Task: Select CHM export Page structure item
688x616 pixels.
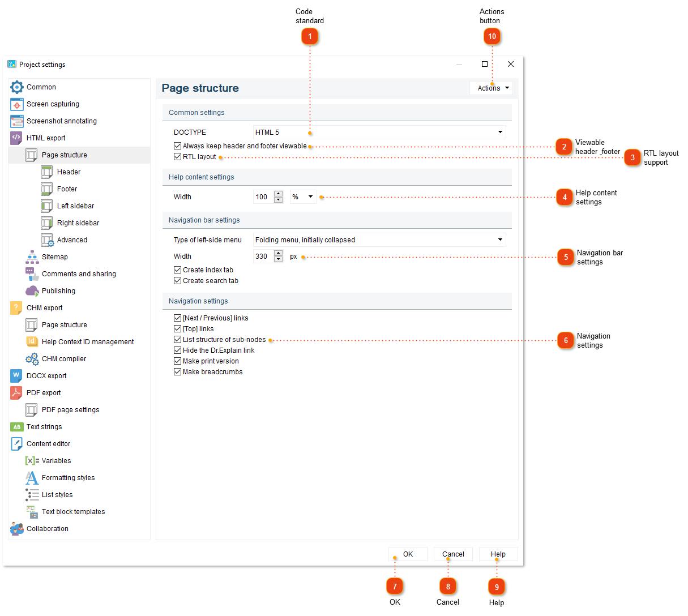Action: (x=79, y=325)
